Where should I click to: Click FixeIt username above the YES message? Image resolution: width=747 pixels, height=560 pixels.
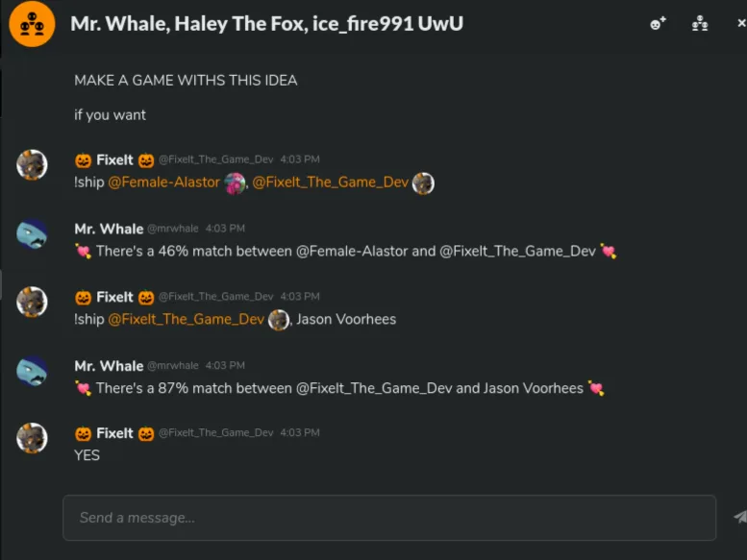click(x=114, y=433)
